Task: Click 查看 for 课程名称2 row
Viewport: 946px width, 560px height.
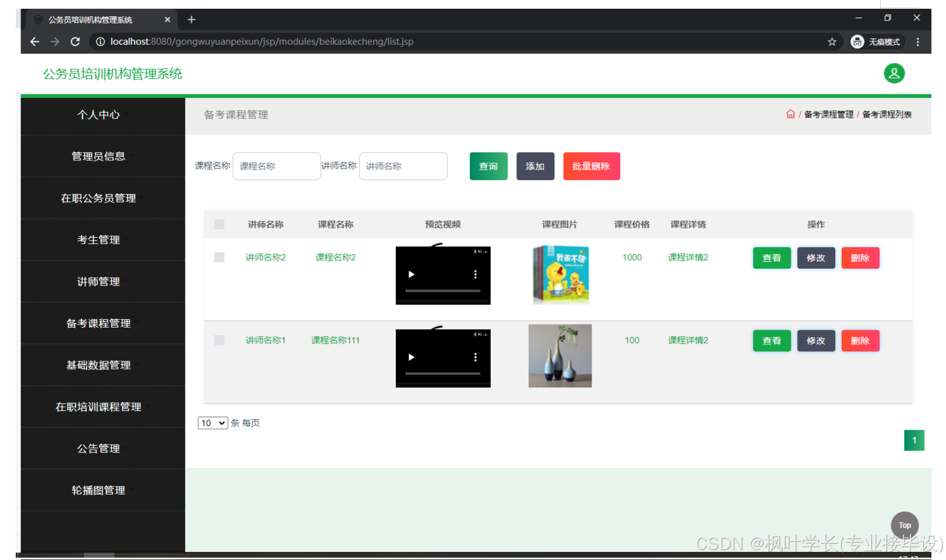Action: point(772,258)
